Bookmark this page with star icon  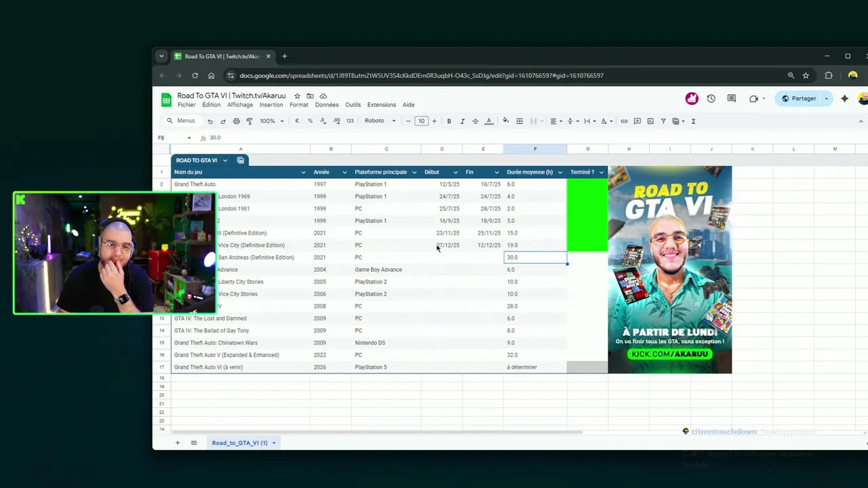click(806, 75)
